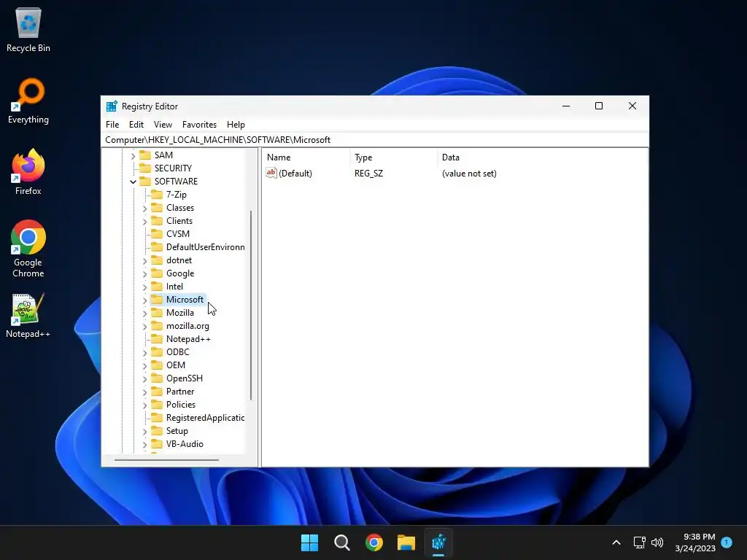Open the Edit menu
This screenshot has width=747, height=560.
coord(136,124)
